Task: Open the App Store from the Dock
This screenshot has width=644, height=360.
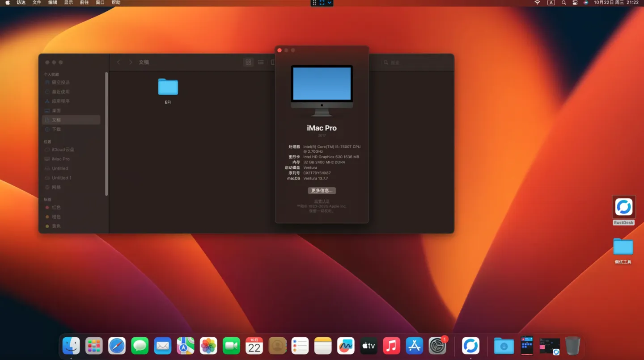Action: coord(414,345)
